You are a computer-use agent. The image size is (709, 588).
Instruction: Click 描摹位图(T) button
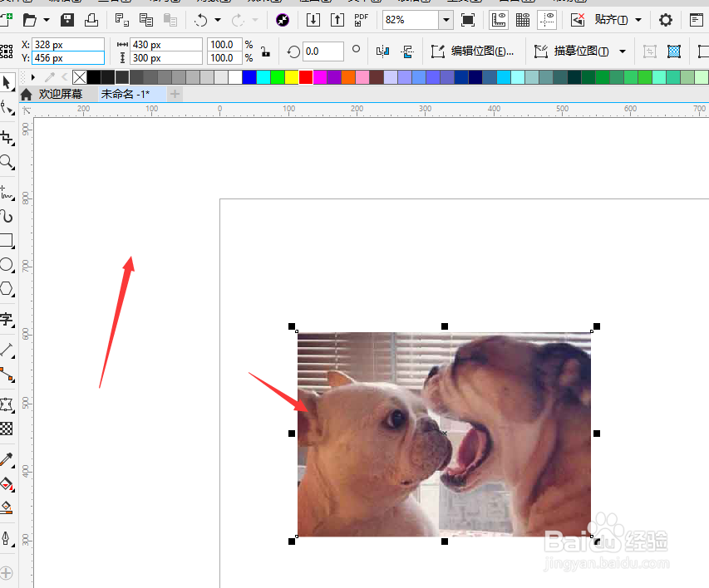point(572,51)
